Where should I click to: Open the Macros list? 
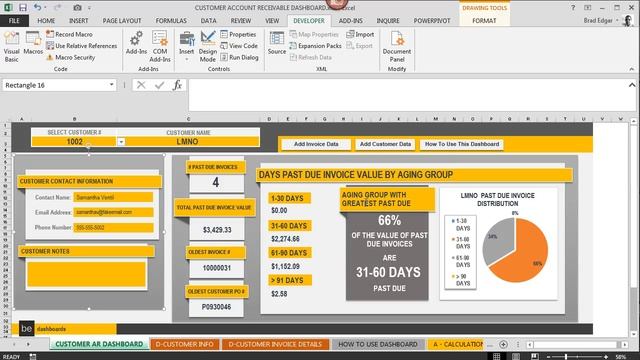pos(33,43)
